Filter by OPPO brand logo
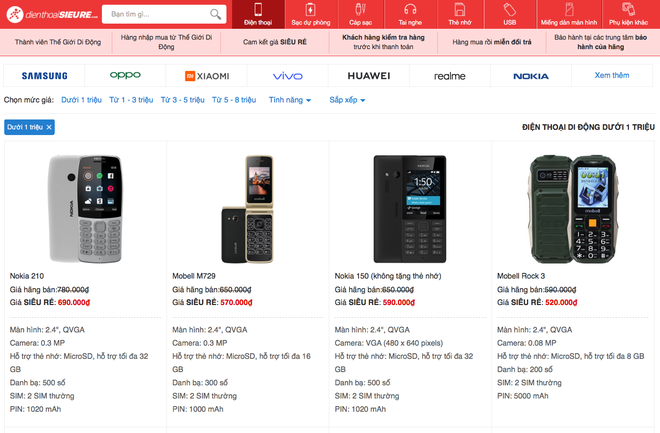 (x=125, y=75)
